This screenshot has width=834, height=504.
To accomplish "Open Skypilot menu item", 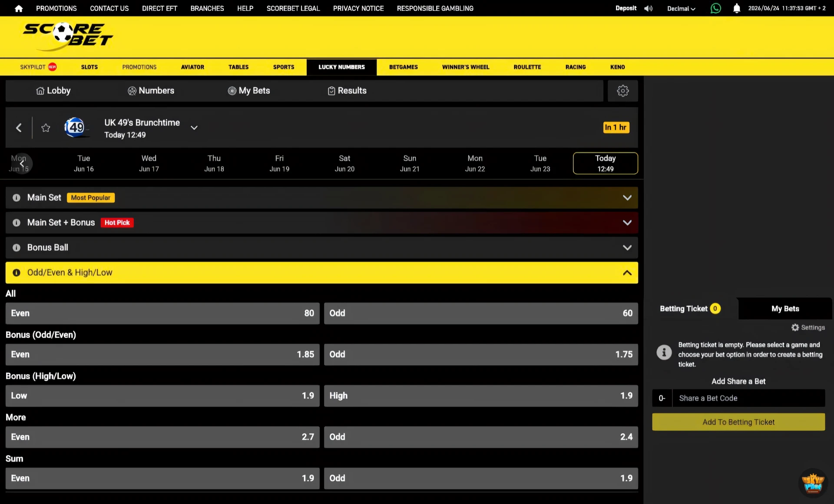I will pos(38,67).
